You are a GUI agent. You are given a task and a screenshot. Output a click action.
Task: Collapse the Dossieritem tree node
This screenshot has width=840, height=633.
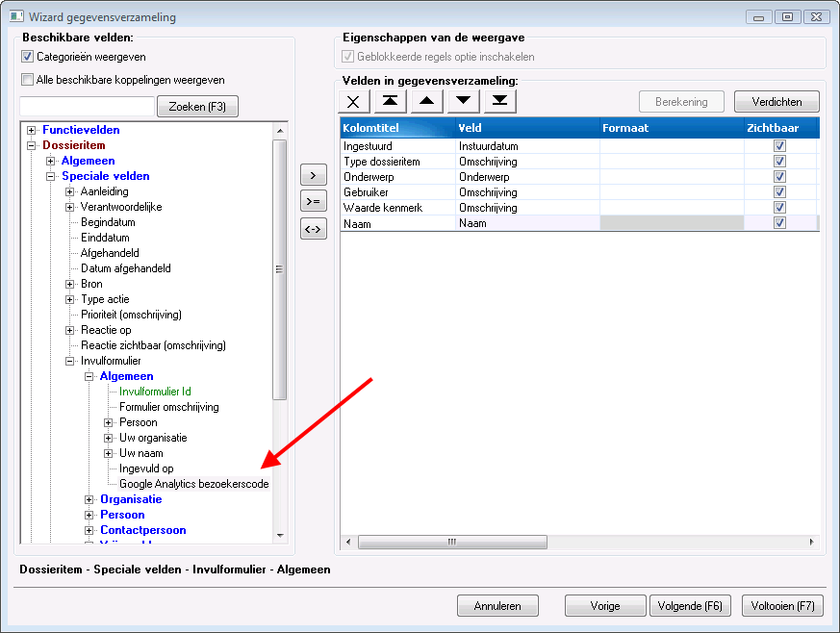tap(31, 145)
